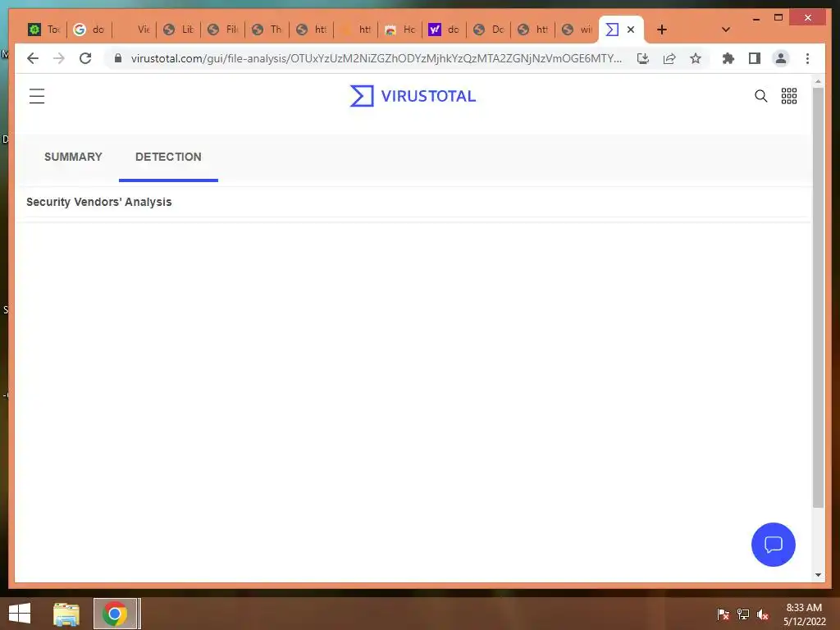Switch to the 'Fil' tab
Viewport: 840px width, 630px height.
[x=223, y=30]
